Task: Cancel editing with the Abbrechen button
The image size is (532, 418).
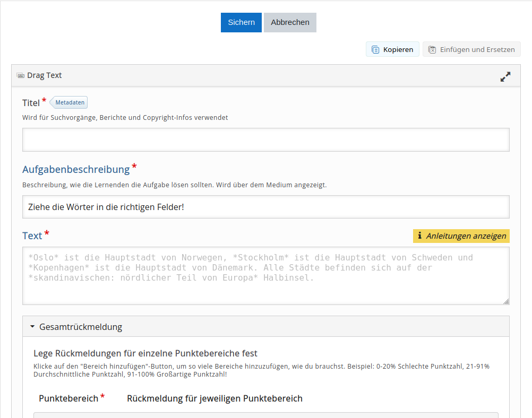Action: [290, 22]
